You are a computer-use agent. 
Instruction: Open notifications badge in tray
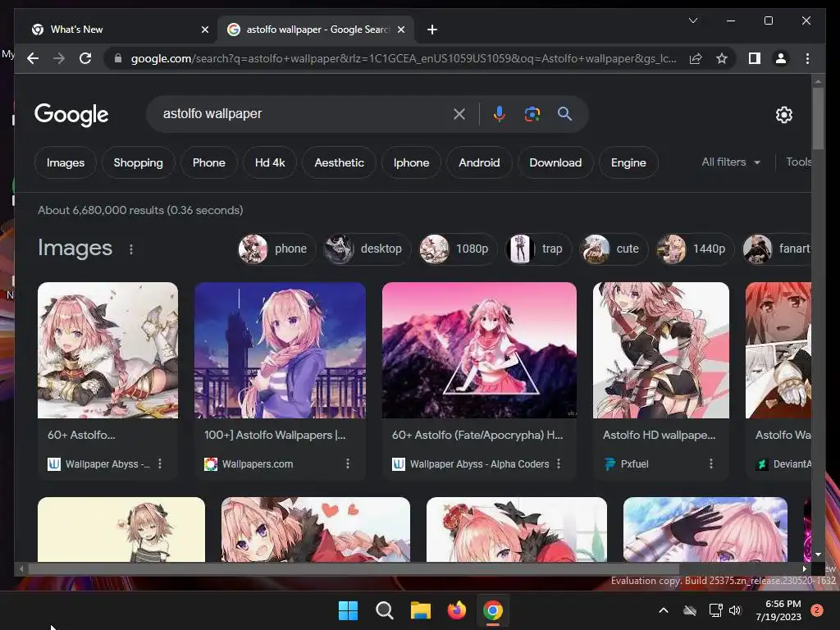(x=817, y=609)
